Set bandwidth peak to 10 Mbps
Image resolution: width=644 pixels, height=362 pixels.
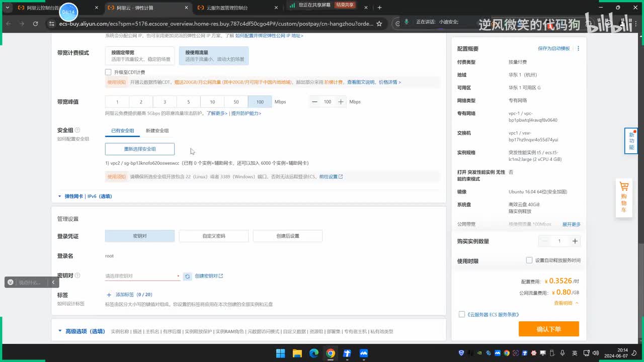212,102
